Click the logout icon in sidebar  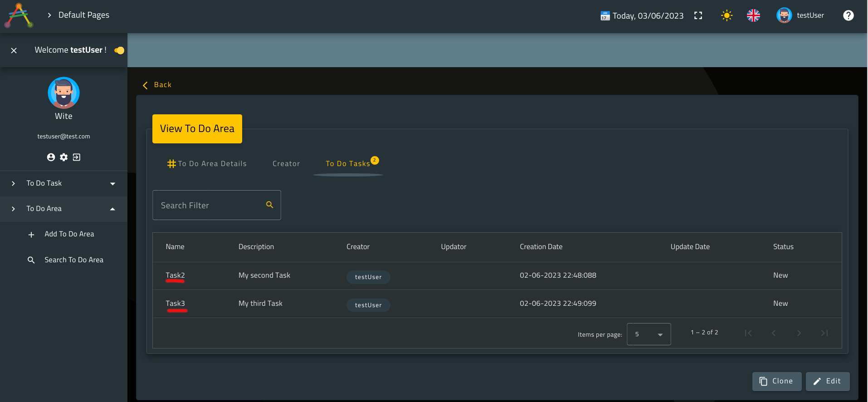pos(77,157)
